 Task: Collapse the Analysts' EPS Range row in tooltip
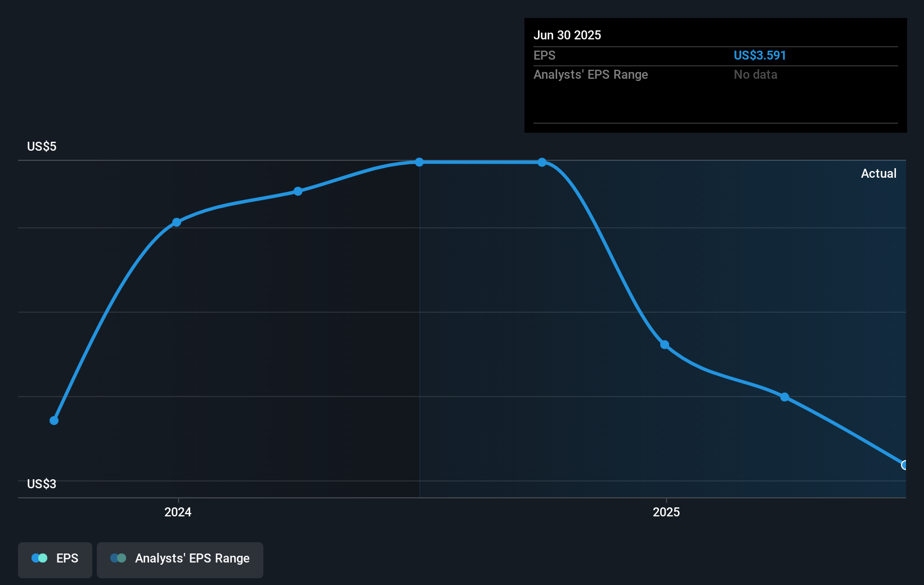[x=590, y=74]
